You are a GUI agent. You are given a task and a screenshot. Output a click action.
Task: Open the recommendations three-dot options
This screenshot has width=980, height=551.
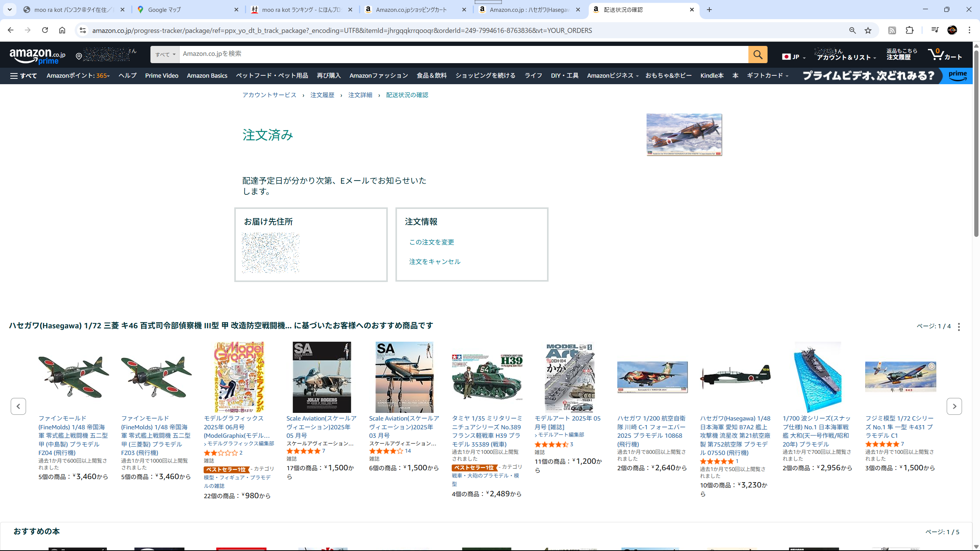pyautogui.click(x=959, y=327)
